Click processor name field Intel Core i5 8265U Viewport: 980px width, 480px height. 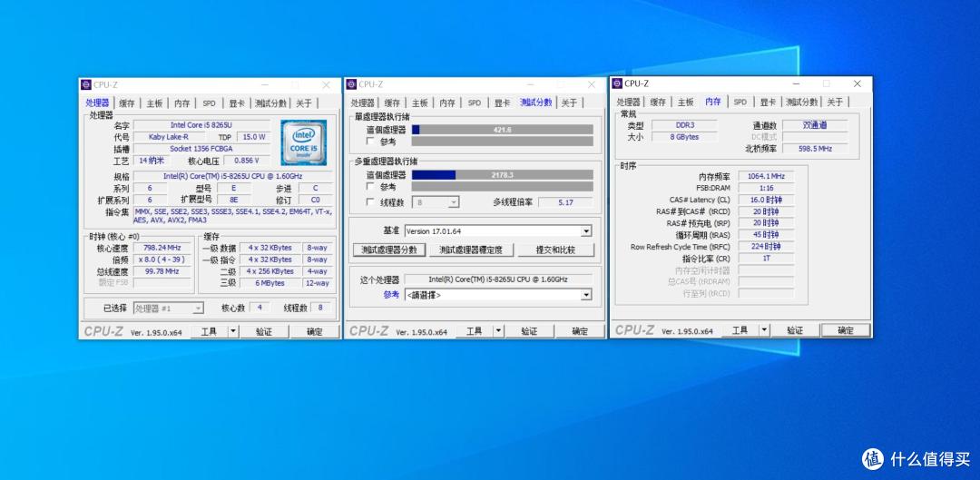click(201, 125)
